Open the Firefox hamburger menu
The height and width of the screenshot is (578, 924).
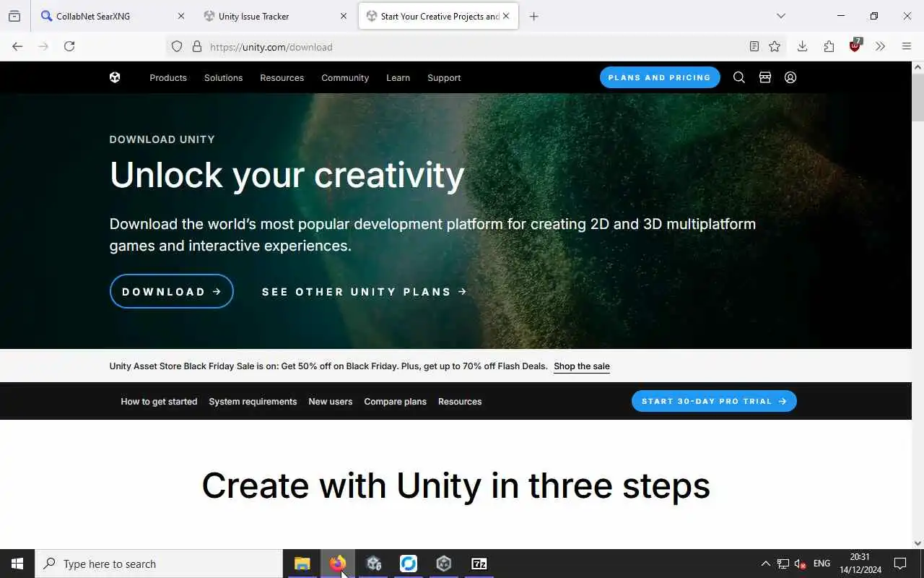click(907, 46)
